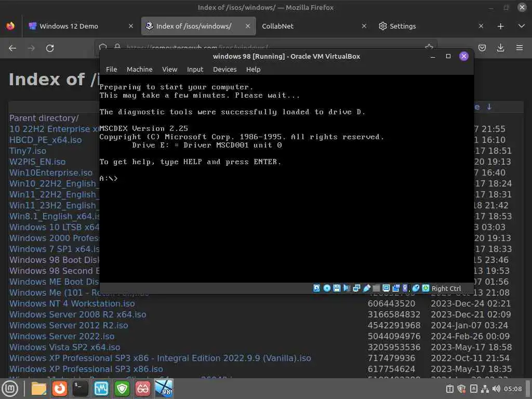The width and height of the screenshot is (532, 399).
Task: Click the floppy disk indicator in VirtualBox status bar
Action: coord(337,288)
